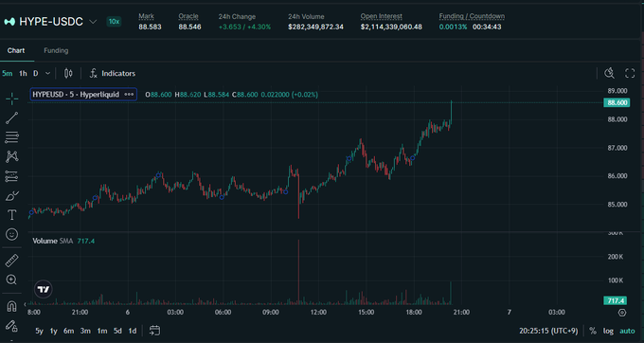This screenshot has width=644, height=343.
Task: Click the Mark price label
Action: coord(146,16)
